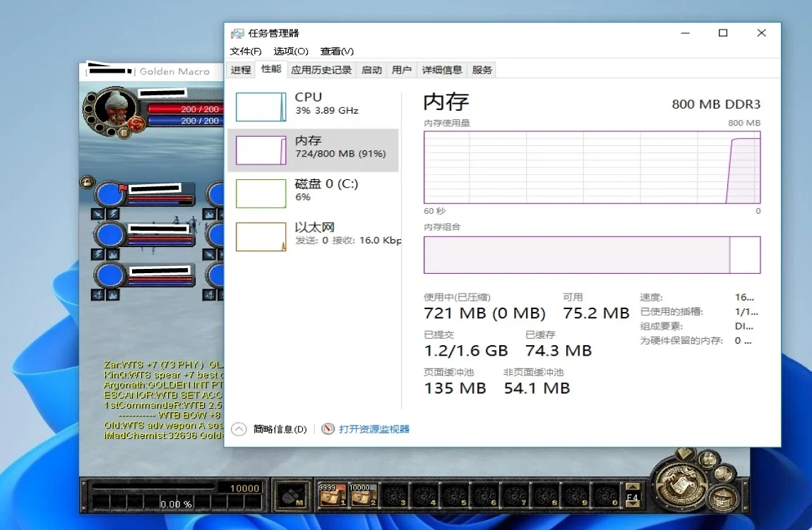Switch to the 服务 tab
Screen dimensions: 812x530
click(x=482, y=70)
